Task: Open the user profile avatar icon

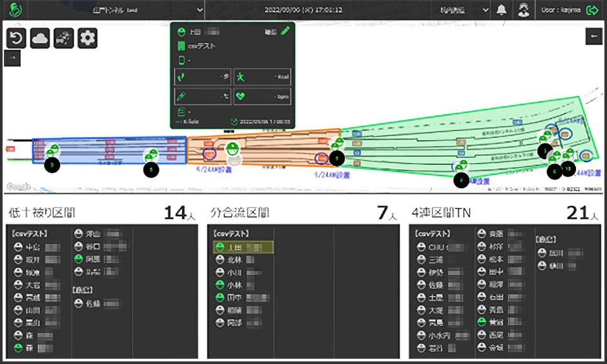Action: tap(524, 10)
